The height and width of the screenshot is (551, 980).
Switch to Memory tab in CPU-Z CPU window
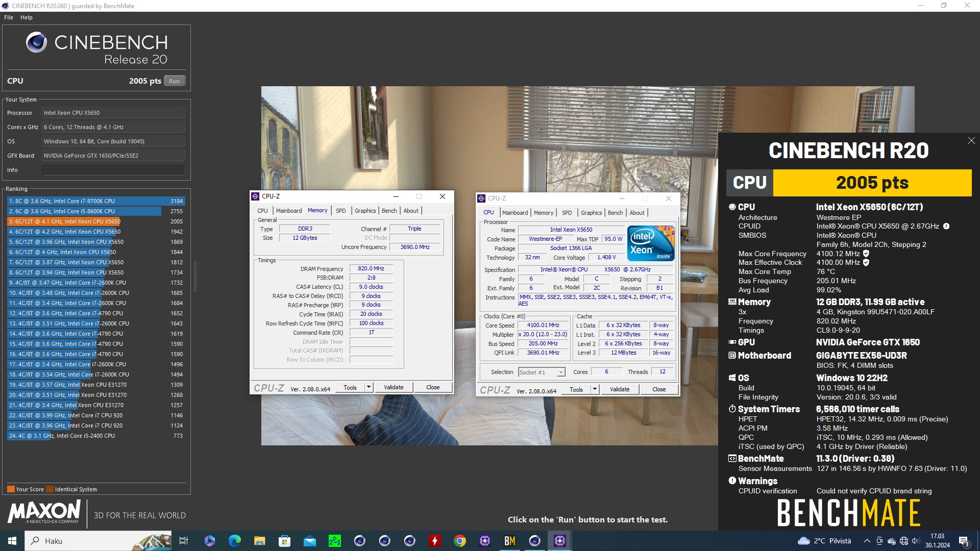pyautogui.click(x=544, y=213)
